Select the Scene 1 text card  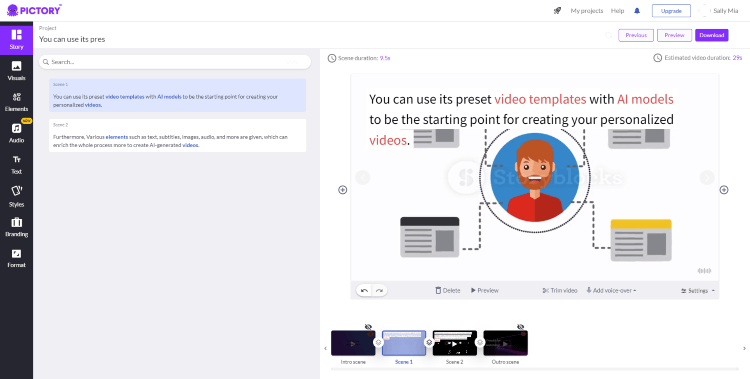pyautogui.click(x=177, y=95)
